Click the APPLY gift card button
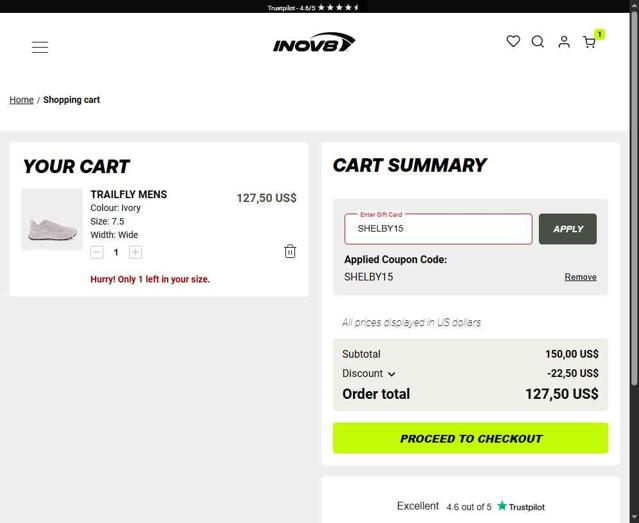639x523 pixels. pos(568,229)
